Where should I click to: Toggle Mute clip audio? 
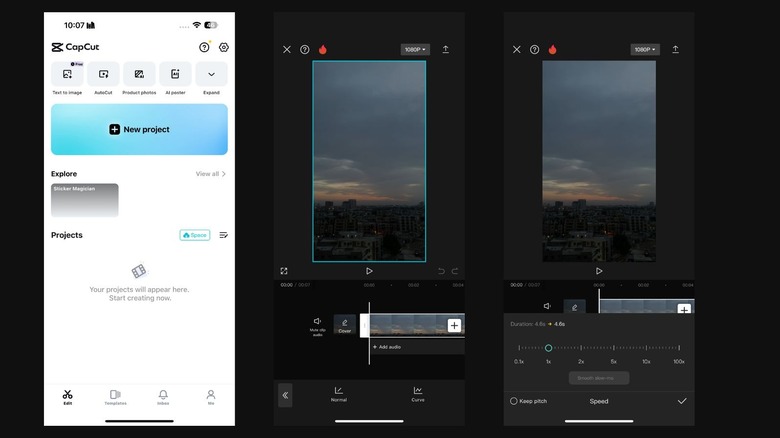[x=318, y=324]
